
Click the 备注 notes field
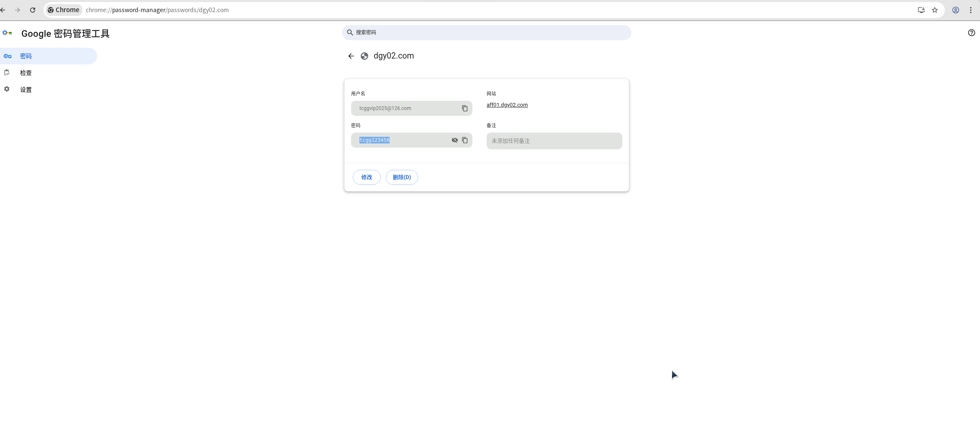pyautogui.click(x=554, y=141)
